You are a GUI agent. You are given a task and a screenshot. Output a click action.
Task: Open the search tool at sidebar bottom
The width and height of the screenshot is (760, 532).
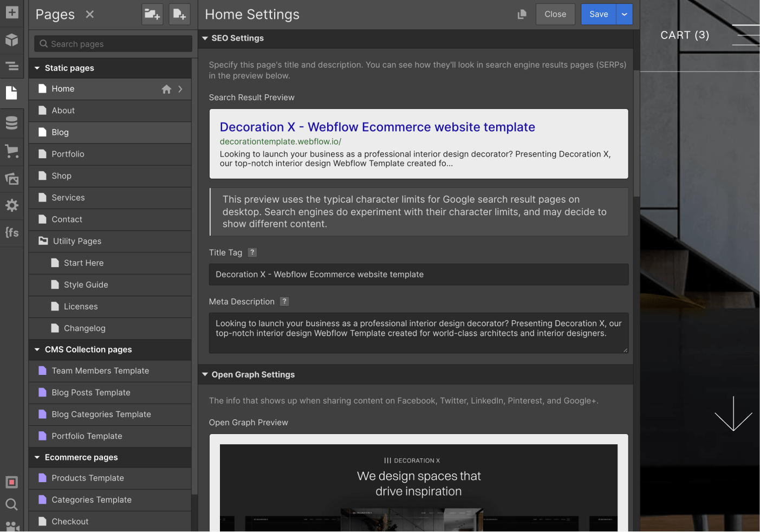point(11,504)
